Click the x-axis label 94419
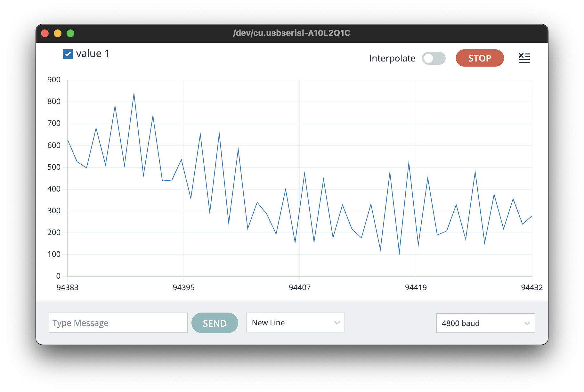 pyautogui.click(x=416, y=287)
